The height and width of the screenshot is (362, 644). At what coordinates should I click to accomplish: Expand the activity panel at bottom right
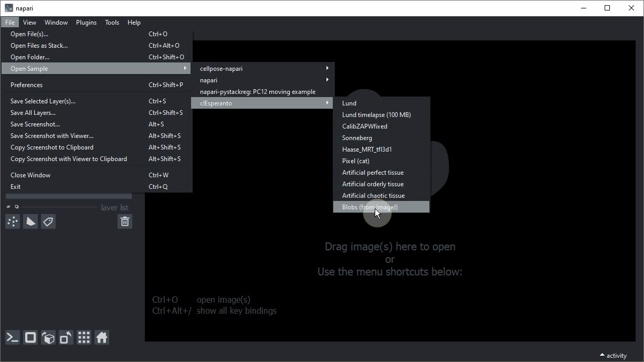pos(613,355)
